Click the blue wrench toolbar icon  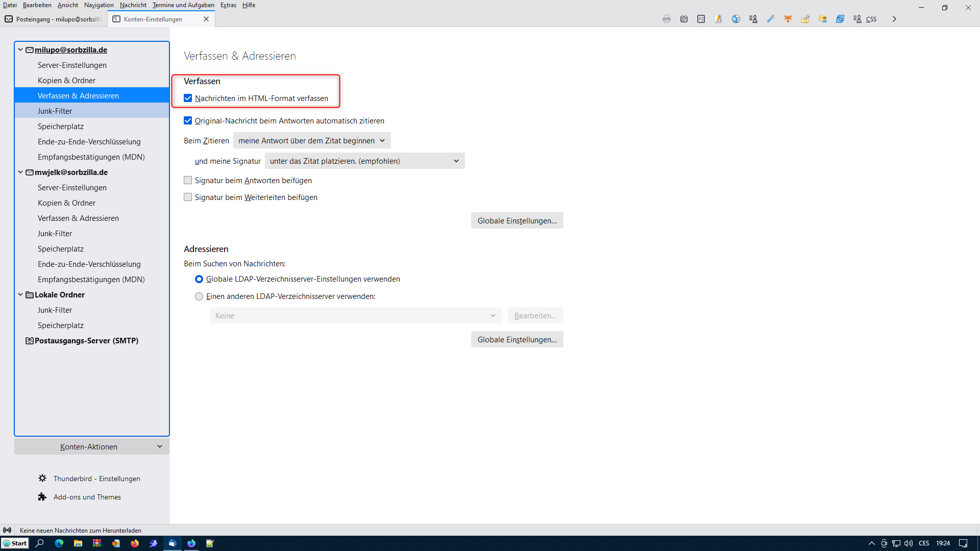pos(771,19)
